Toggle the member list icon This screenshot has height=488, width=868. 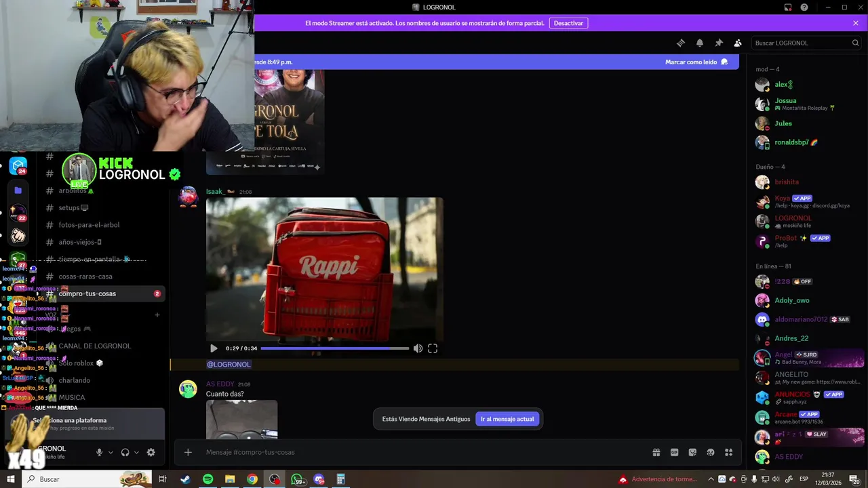(x=738, y=43)
